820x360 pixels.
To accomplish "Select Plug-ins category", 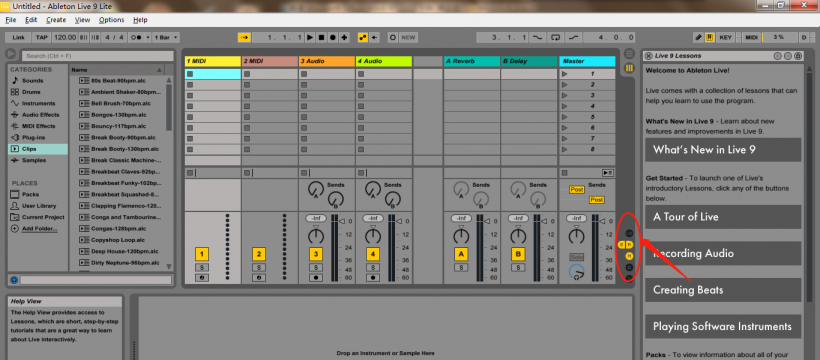I will coord(33,138).
